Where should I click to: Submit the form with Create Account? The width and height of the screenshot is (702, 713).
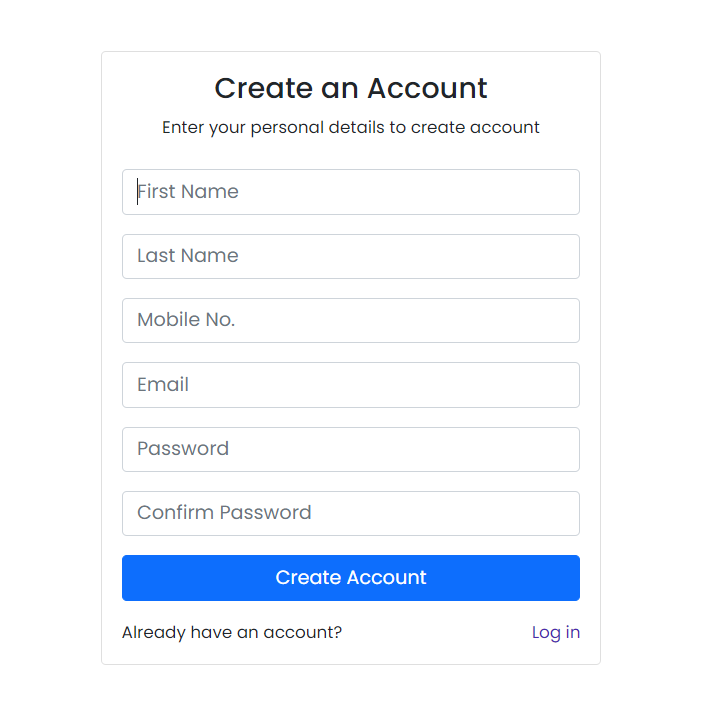pyautogui.click(x=350, y=578)
